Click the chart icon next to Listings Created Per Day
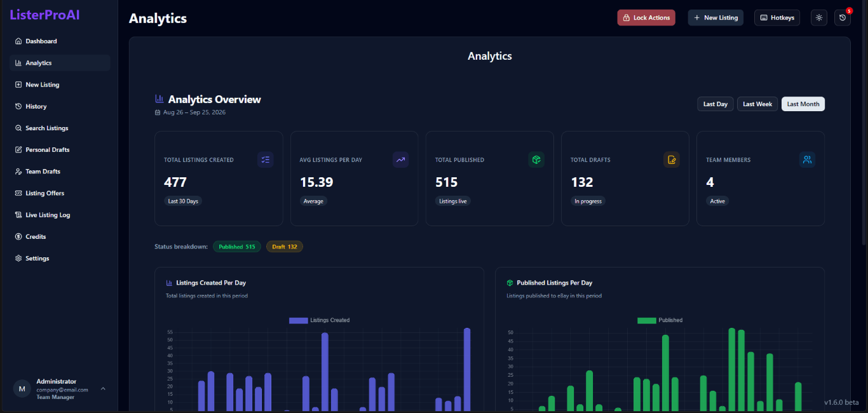This screenshot has width=868, height=413. pyautogui.click(x=169, y=283)
